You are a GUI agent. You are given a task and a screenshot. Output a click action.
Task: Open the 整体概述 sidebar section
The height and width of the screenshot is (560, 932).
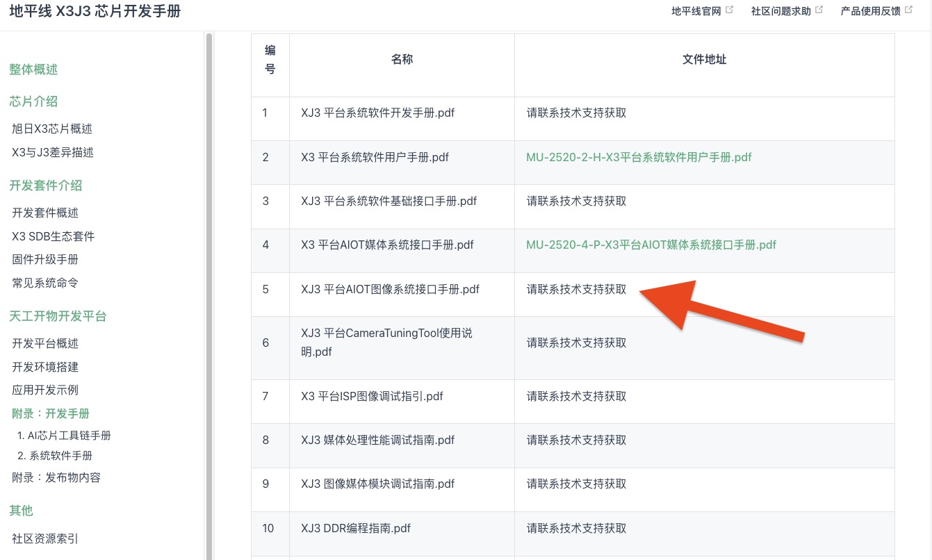(x=33, y=69)
